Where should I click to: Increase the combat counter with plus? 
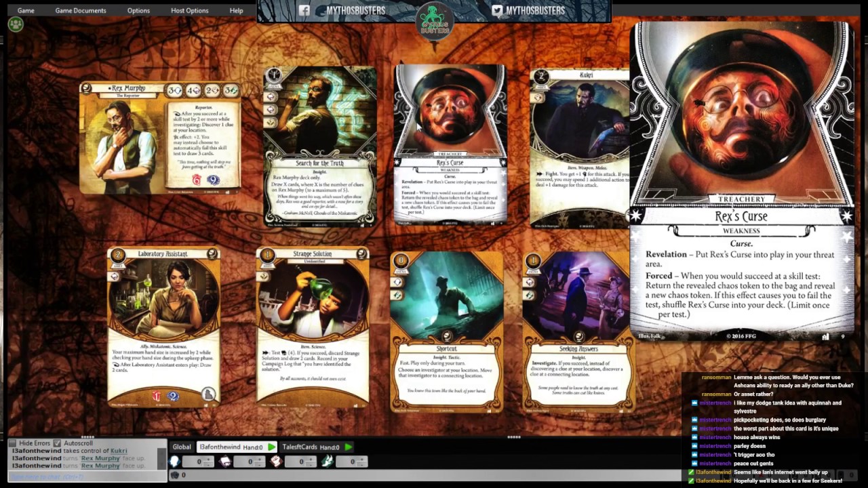(311, 459)
